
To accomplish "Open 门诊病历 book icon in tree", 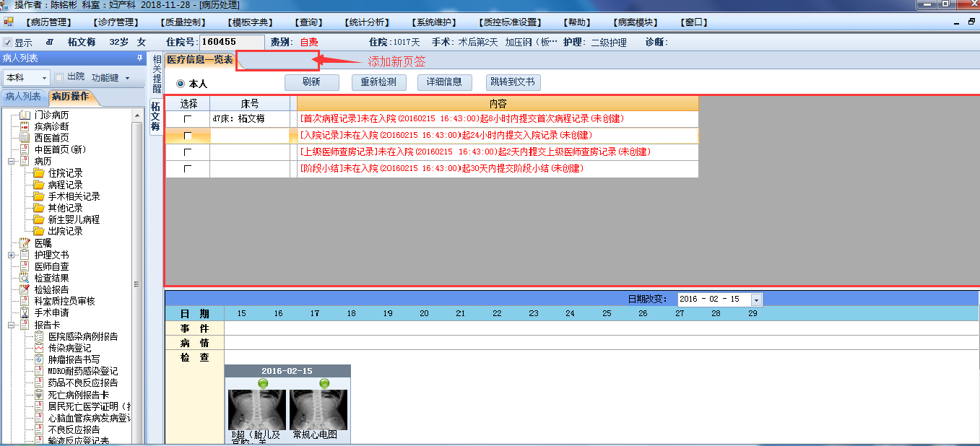I will click(x=25, y=115).
